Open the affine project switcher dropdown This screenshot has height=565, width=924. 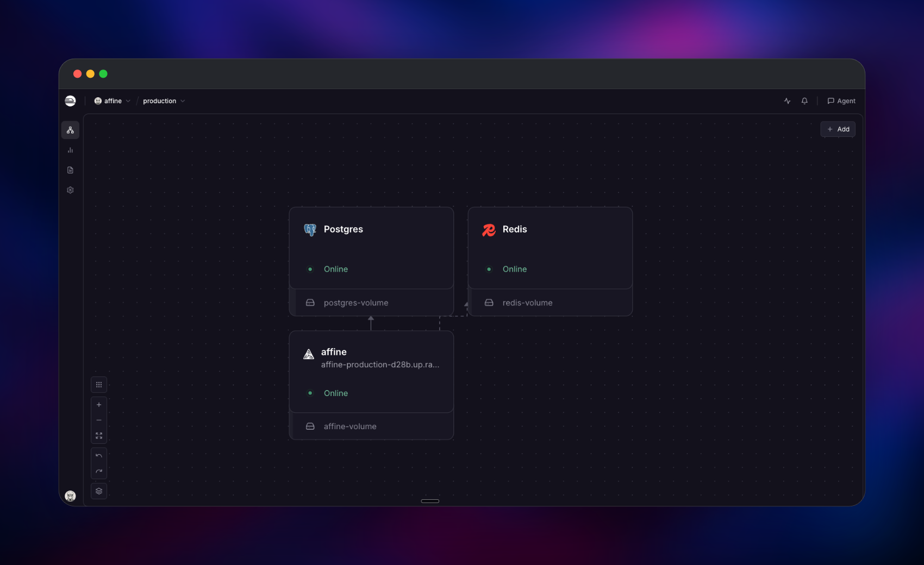[113, 101]
